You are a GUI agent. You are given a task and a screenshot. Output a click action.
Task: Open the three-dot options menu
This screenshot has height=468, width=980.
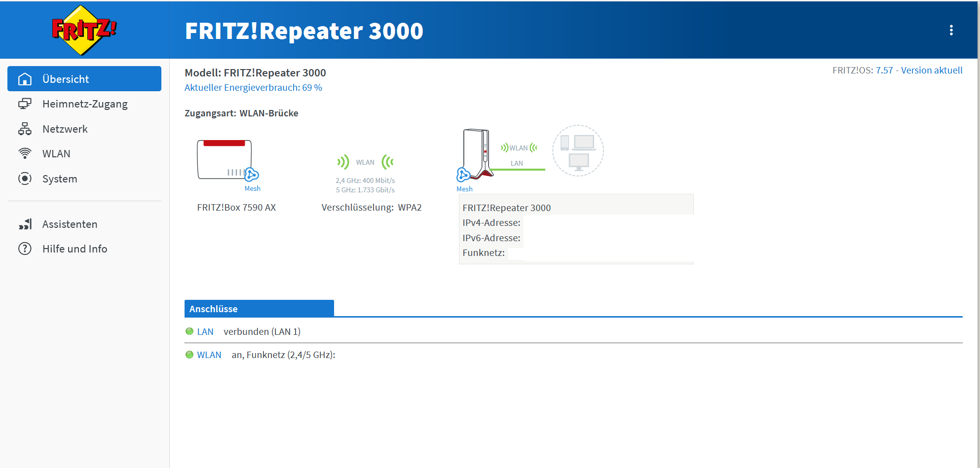point(951,30)
